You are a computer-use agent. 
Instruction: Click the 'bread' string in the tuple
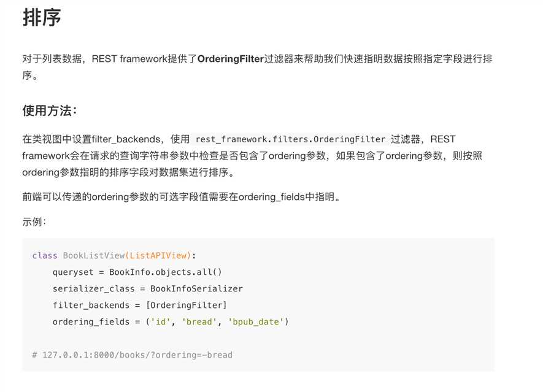click(x=199, y=321)
